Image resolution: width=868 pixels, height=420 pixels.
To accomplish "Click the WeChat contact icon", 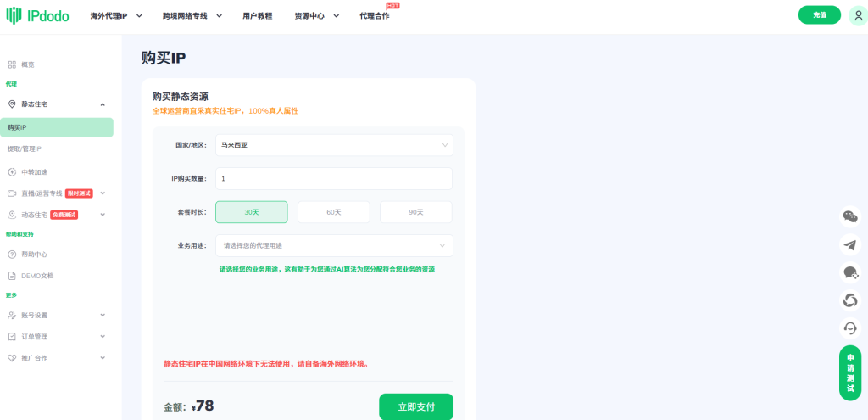I will point(849,216).
